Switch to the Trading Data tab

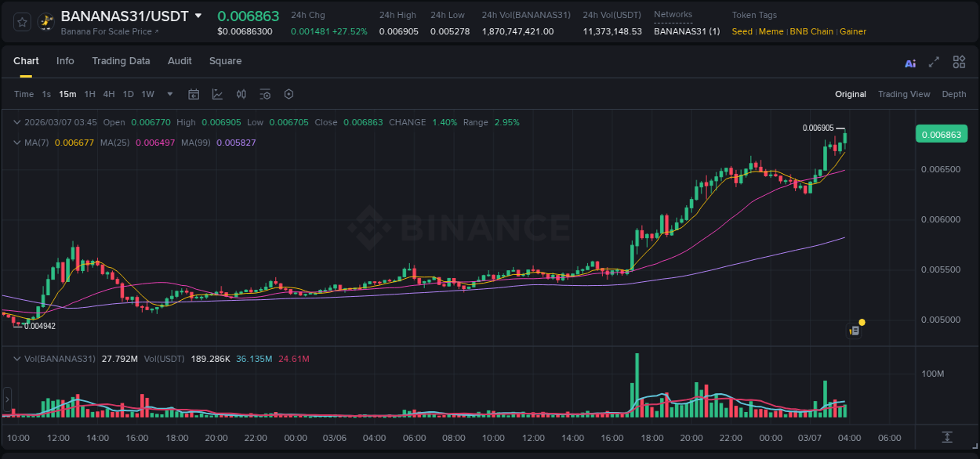[x=121, y=61]
